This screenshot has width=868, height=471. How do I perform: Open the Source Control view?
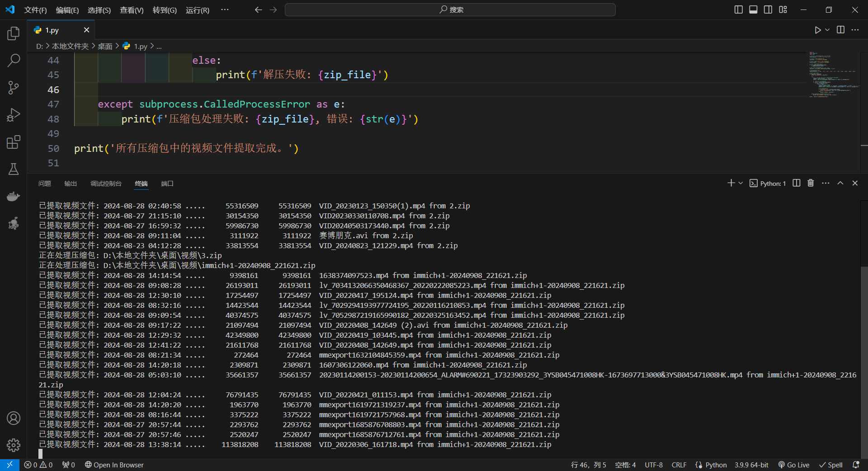pos(14,87)
